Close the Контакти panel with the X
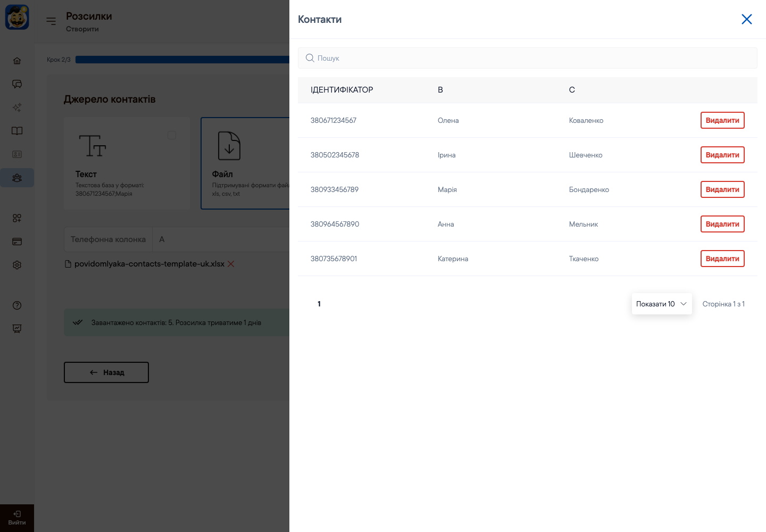This screenshot has height=532, width=766. 747,19
